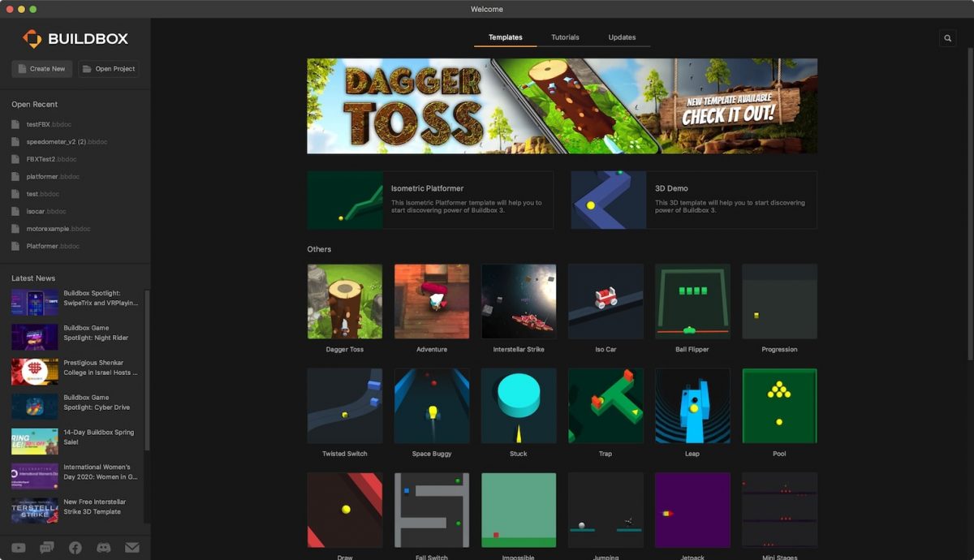Open the email contact icon
This screenshot has width=974, height=560.
pos(131,548)
